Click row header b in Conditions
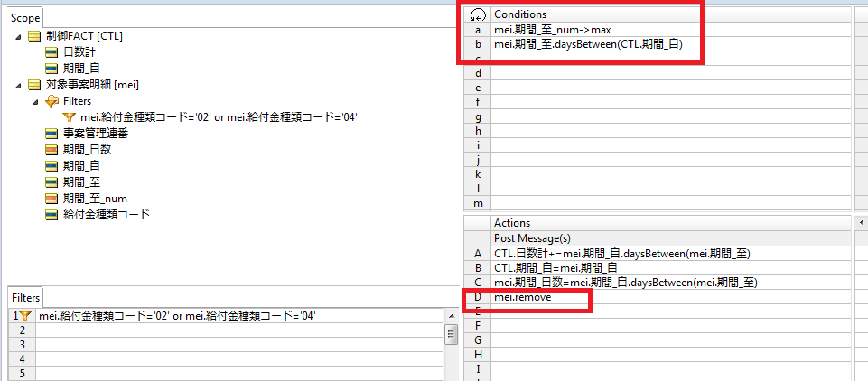Viewport: 868px width, 381px height. (478, 44)
